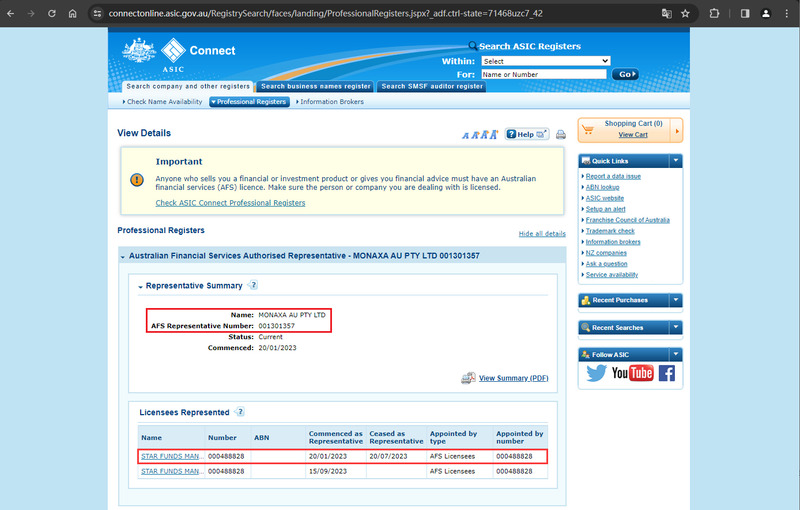Click View Cart link
The height and width of the screenshot is (510, 800).
pyautogui.click(x=633, y=135)
